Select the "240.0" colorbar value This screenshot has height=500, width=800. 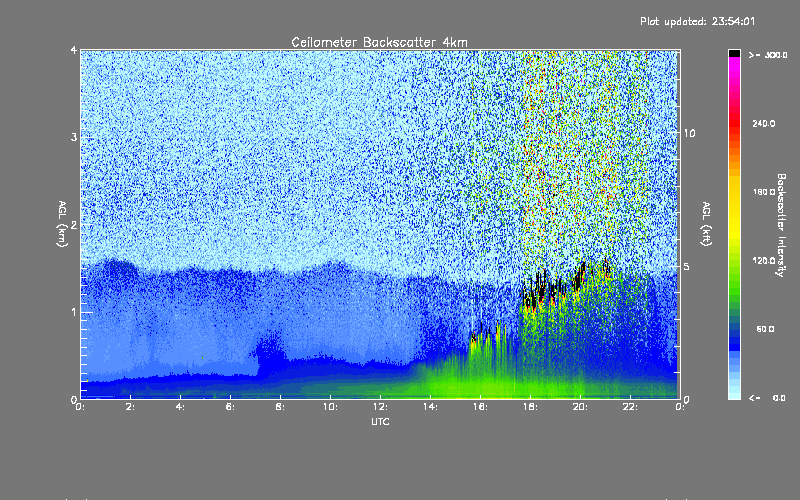(x=764, y=123)
